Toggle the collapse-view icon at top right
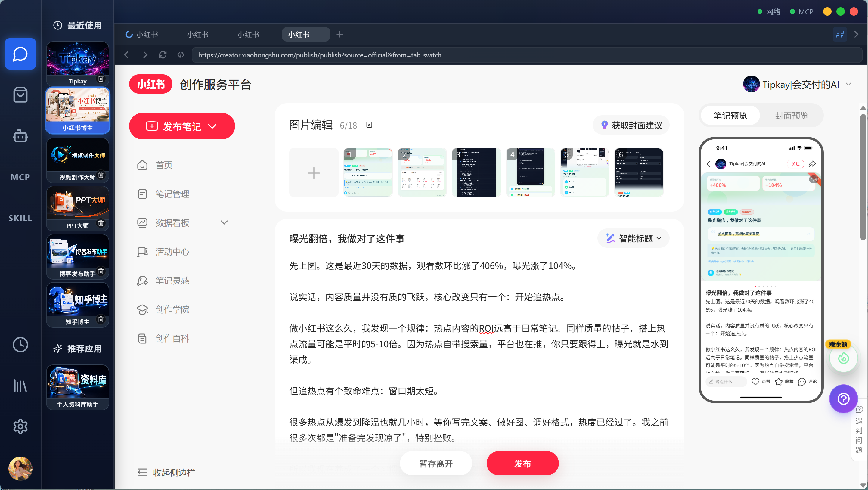The width and height of the screenshot is (868, 490). click(840, 34)
